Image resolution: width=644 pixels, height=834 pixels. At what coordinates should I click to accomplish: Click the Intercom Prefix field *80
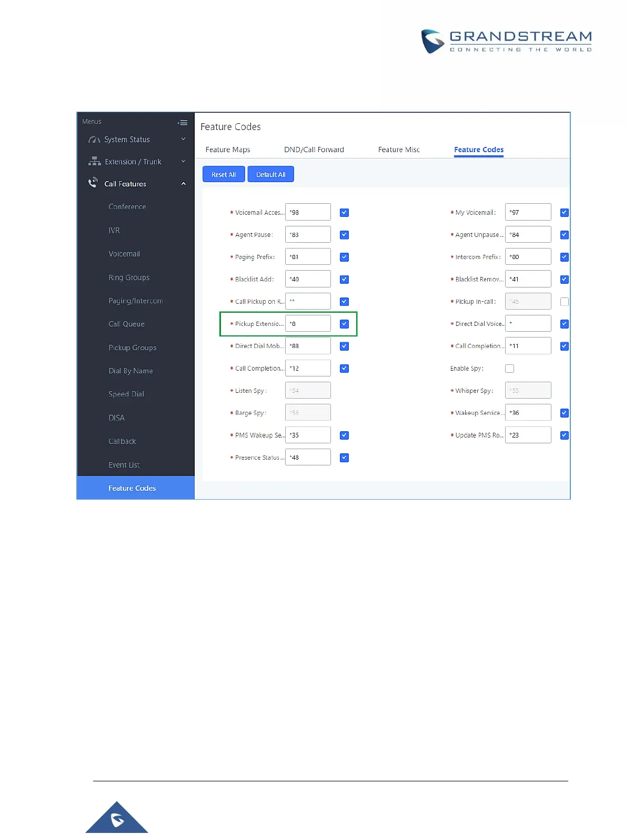click(528, 256)
